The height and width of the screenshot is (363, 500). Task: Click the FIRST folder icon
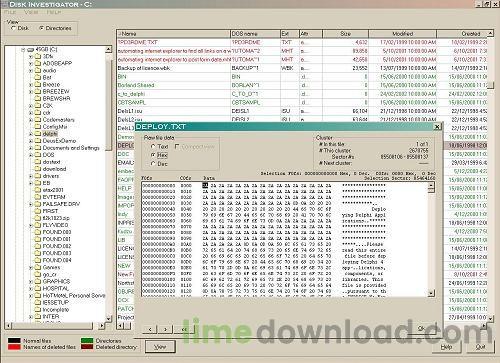tap(38, 211)
